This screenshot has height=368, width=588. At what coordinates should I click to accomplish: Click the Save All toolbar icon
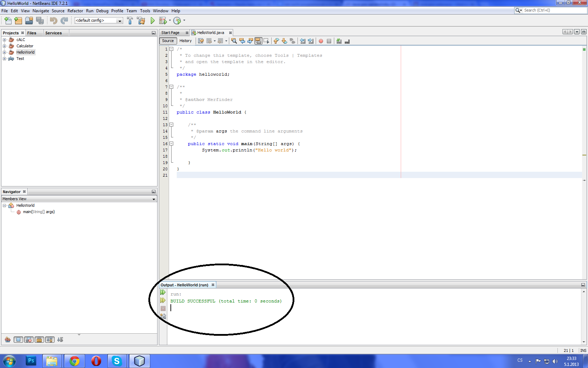[x=40, y=21]
